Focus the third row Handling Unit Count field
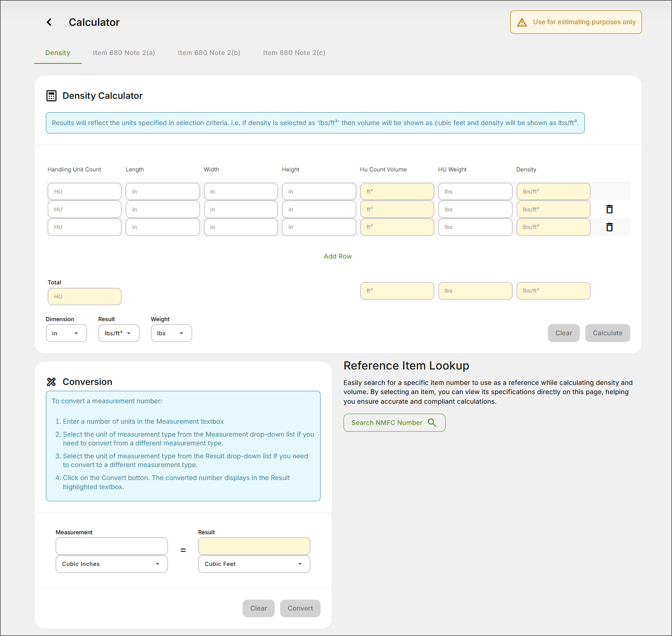Viewport: 672px width, 636px height. pos(85,227)
